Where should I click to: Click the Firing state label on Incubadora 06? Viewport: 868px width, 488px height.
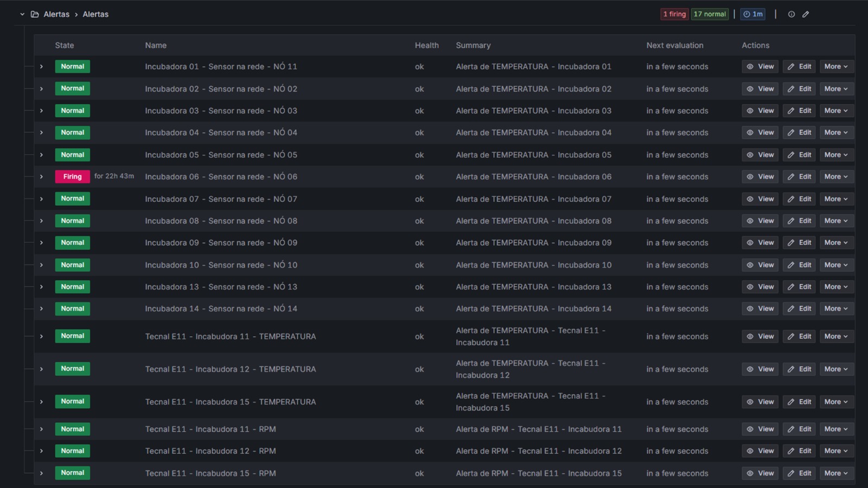pyautogui.click(x=72, y=177)
